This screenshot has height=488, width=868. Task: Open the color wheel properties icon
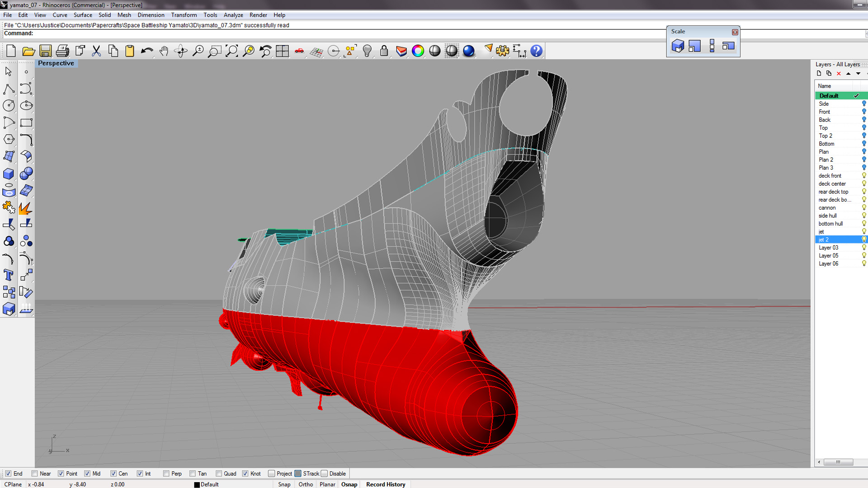click(x=418, y=51)
